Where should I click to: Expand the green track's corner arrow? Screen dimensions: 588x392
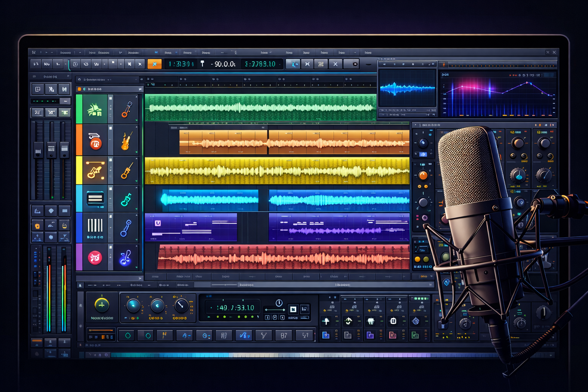[x=136, y=121]
